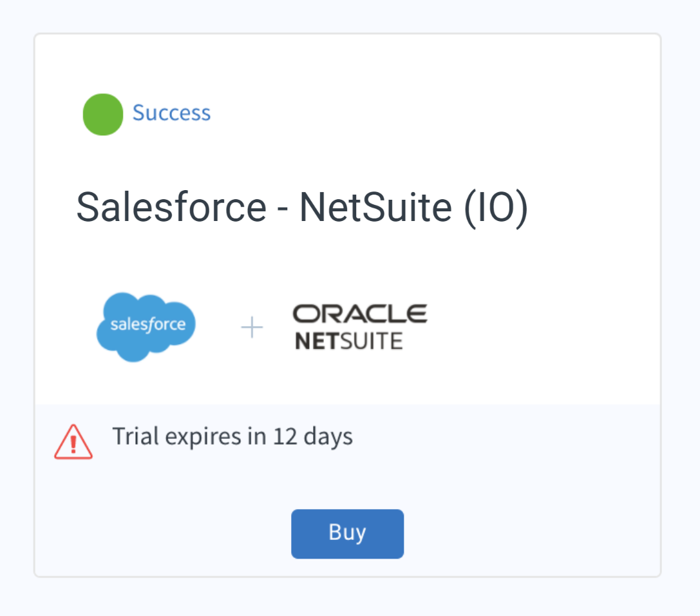Viewport: 700px width, 616px height.
Task: Click the plus sign between the logos
Action: click(252, 327)
